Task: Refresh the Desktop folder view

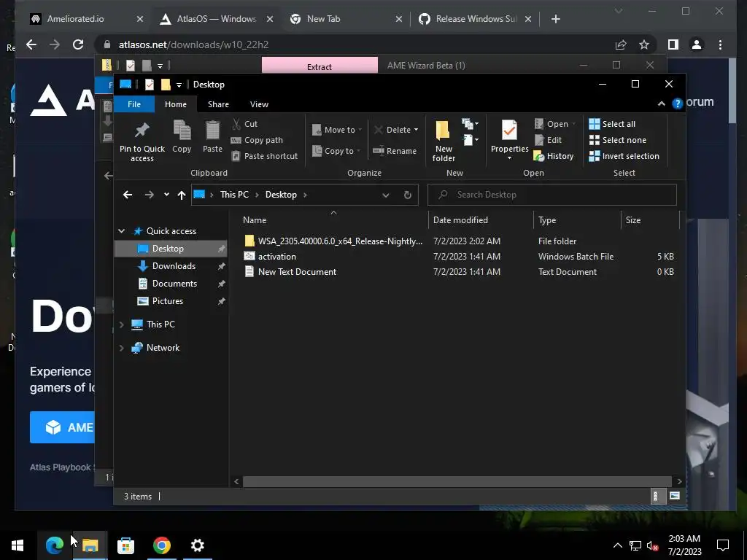Action: coord(407,195)
